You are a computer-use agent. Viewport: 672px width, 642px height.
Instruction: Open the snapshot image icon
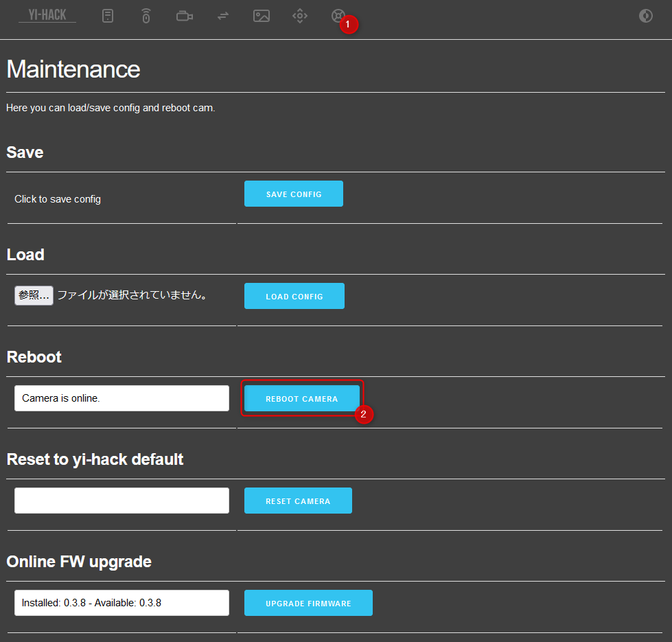[262, 16]
